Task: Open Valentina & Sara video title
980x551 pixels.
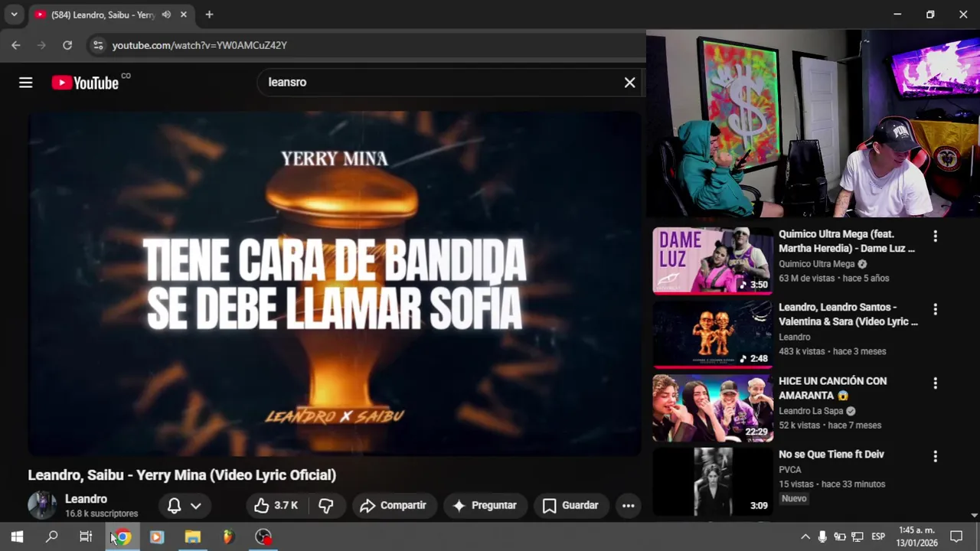Action: click(848, 315)
